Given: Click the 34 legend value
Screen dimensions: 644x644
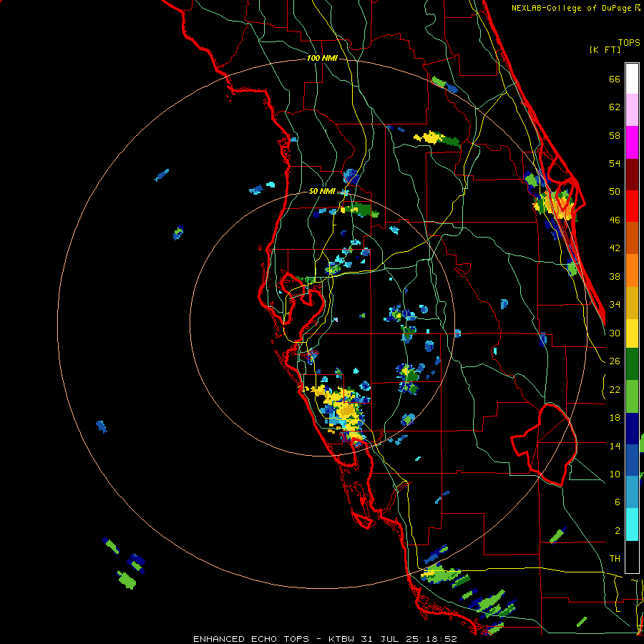Looking at the screenshot, I should pos(615,304).
